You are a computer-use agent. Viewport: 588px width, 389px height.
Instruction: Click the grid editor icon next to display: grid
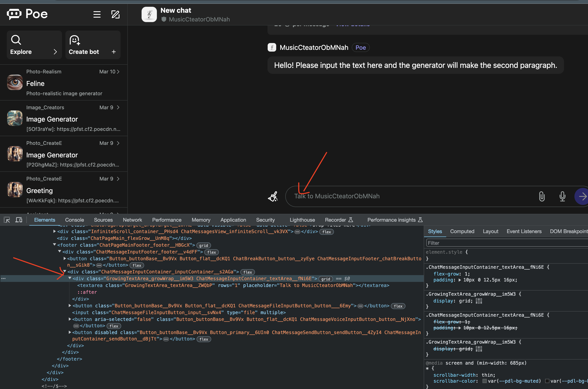pyautogui.click(x=478, y=301)
